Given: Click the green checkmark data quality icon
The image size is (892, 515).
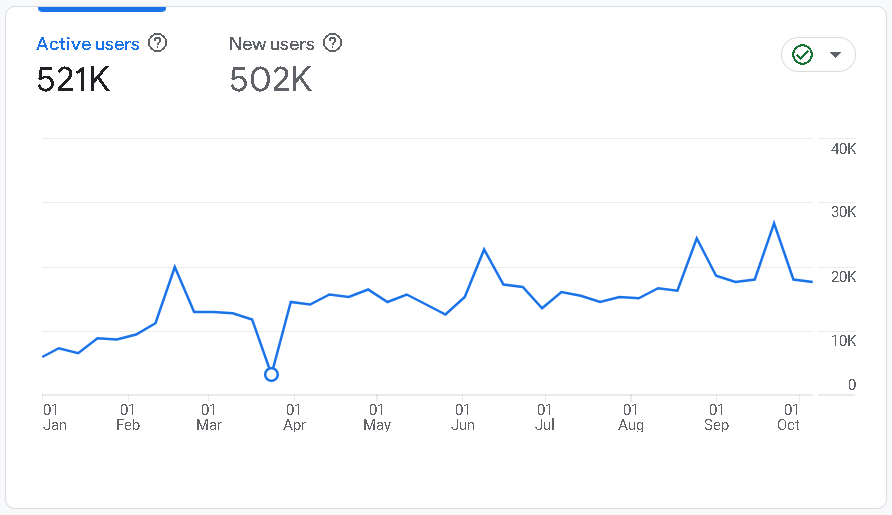Looking at the screenshot, I should tap(802, 54).
